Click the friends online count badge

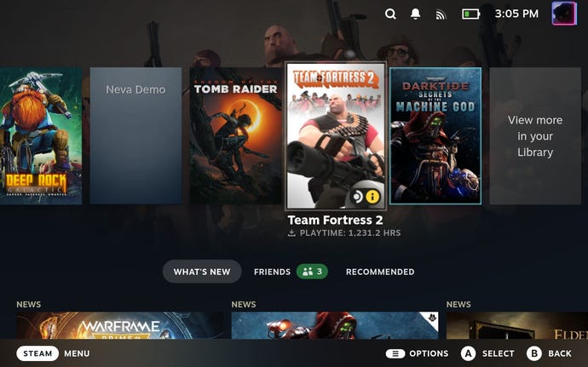click(312, 272)
